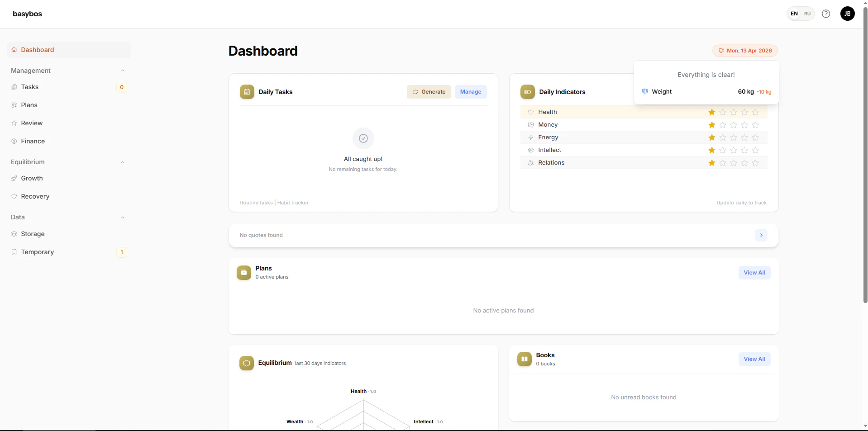
Task: Click the Temporary count badge 1
Action: click(122, 252)
